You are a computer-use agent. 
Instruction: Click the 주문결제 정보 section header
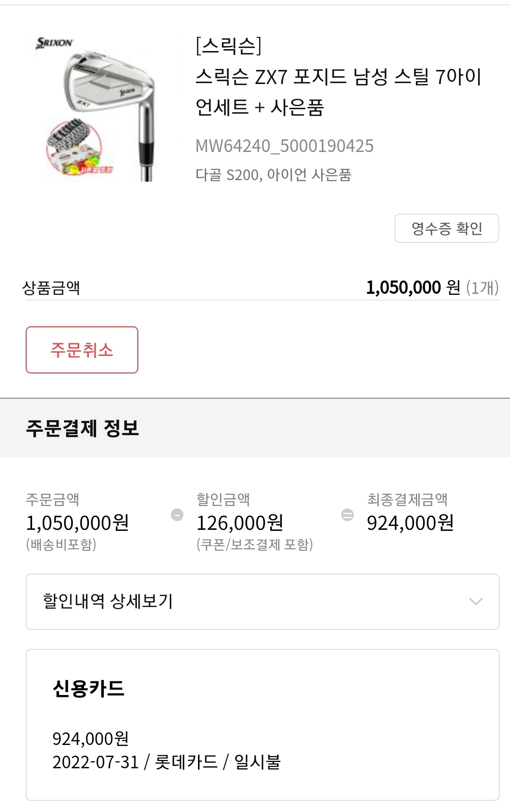point(82,428)
